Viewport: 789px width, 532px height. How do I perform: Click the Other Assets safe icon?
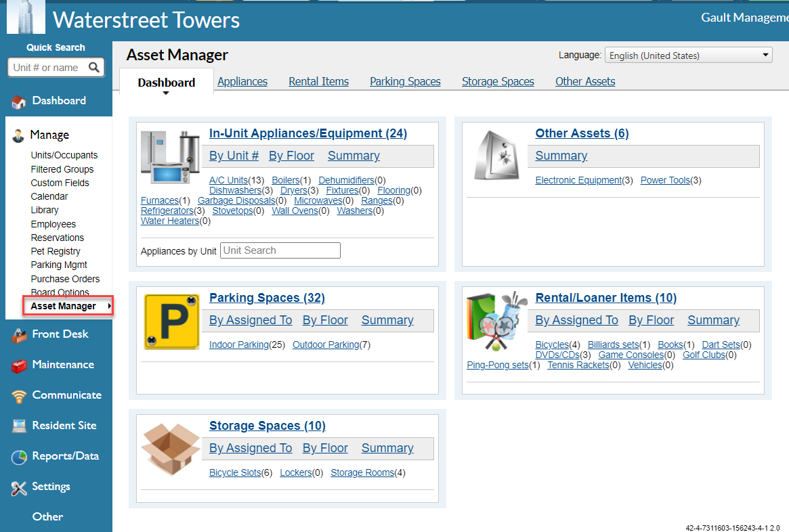(x=496, y=156)
